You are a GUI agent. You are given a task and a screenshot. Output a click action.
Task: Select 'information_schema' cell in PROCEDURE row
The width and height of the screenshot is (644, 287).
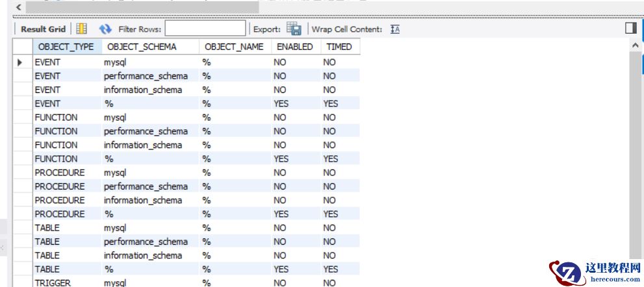[x=150, y=201]
